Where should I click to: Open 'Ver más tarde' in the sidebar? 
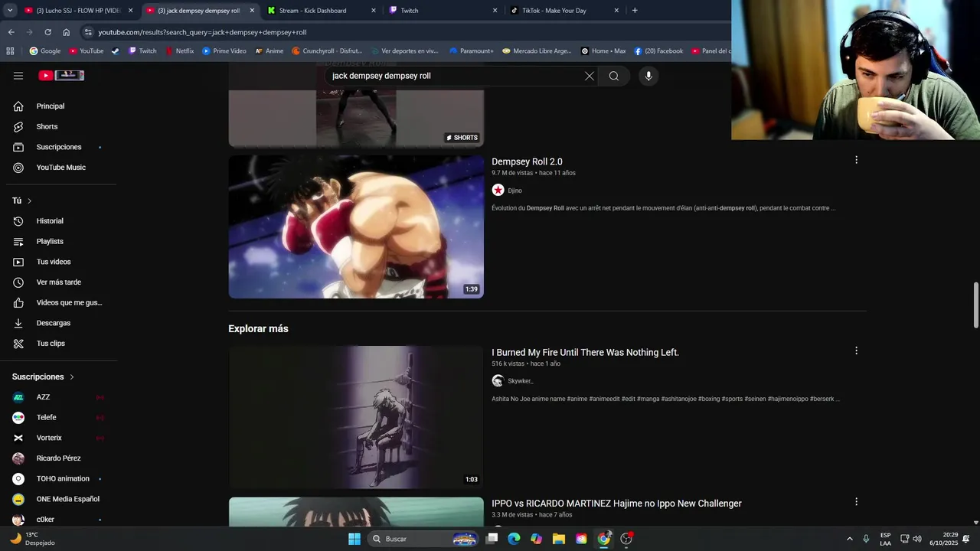[x=60, y=282]
